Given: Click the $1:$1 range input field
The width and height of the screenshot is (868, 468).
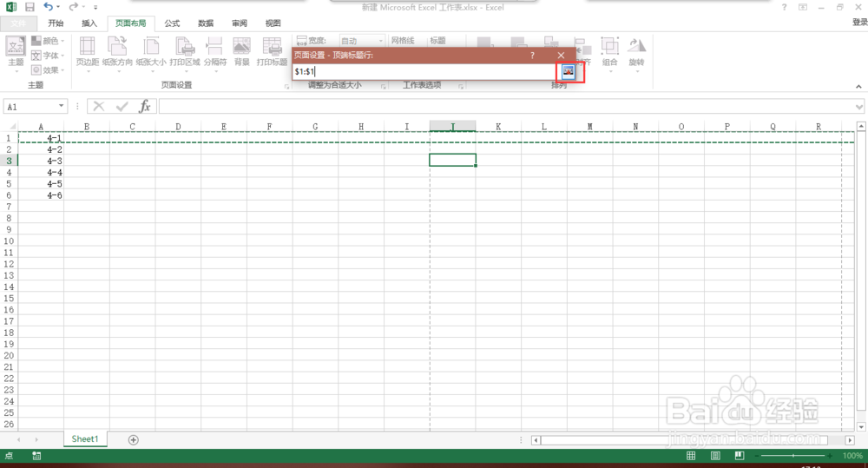Looking at the screenshot, I should [425, 71].
